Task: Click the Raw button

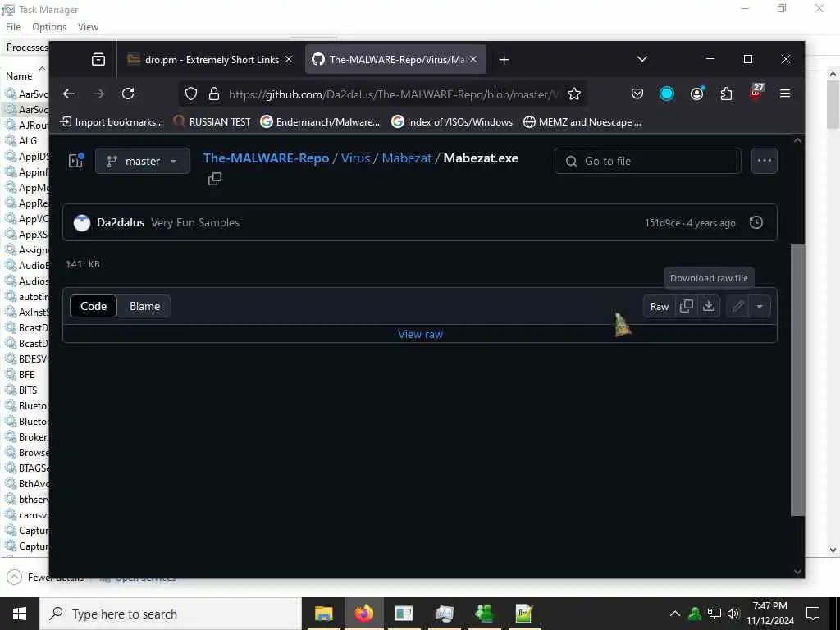Action: (659, 306)
